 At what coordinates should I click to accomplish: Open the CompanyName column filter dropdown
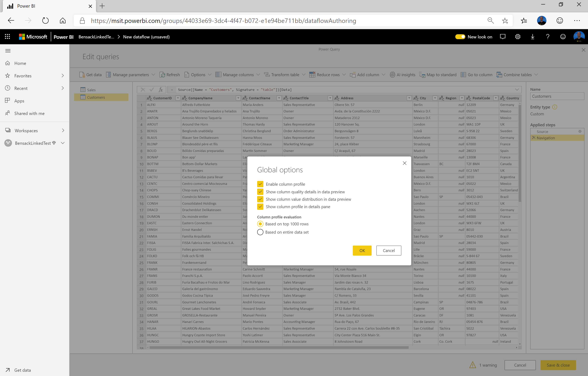click(238, 98)
